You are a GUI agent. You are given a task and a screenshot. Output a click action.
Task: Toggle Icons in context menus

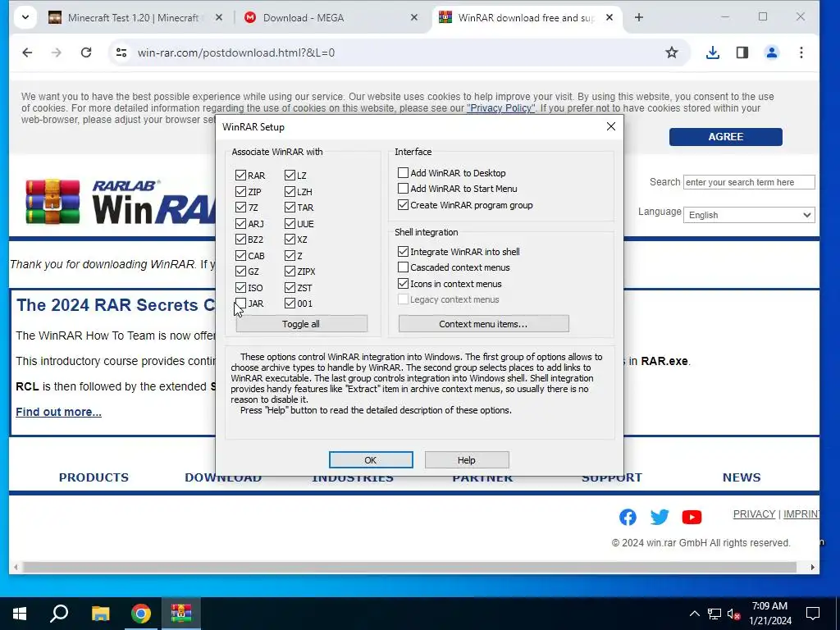click(403, 283)
